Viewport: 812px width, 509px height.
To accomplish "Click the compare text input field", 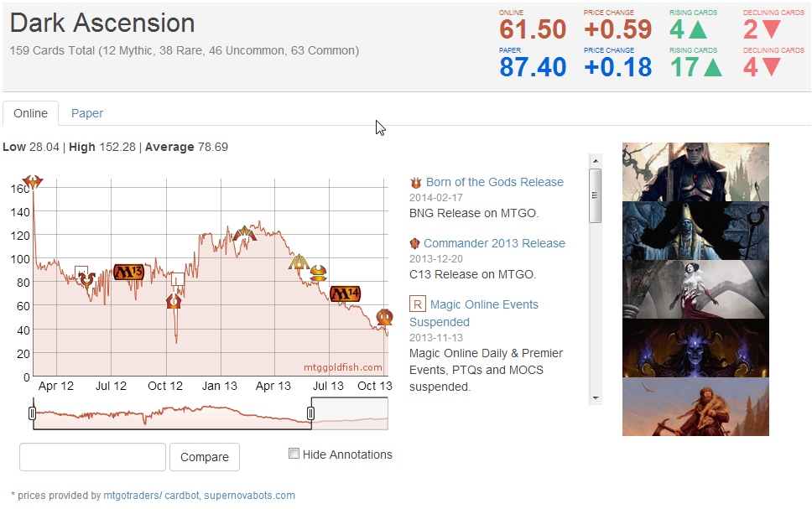I will tap(92, 457).
